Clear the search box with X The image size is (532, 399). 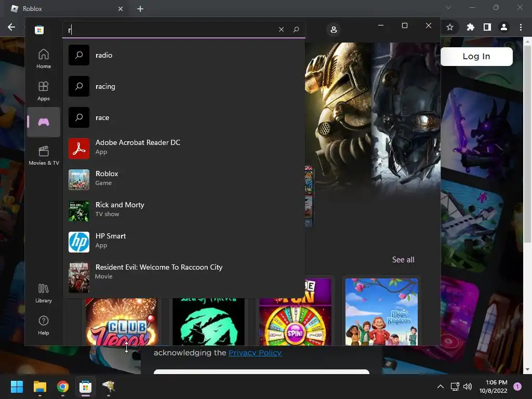[281, 30]
